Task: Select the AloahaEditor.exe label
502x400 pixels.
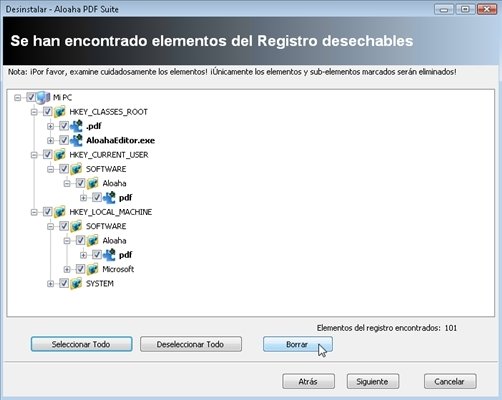Action: pos(120,141)
